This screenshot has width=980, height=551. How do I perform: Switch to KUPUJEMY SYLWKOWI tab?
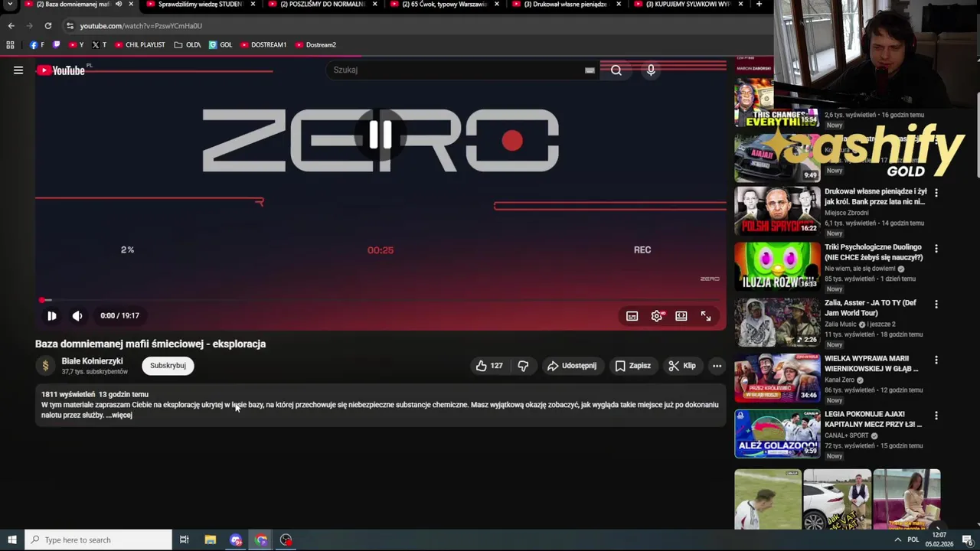[x=688, y=4]
